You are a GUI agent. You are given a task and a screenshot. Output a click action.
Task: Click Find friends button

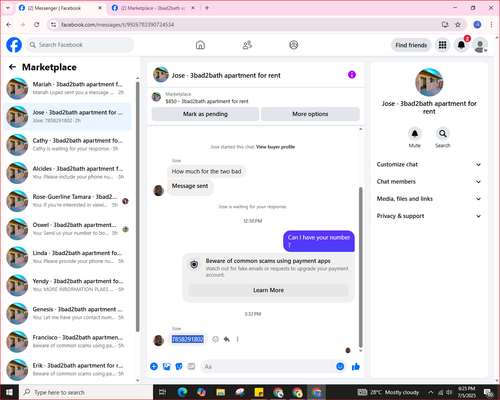point(411,45)
